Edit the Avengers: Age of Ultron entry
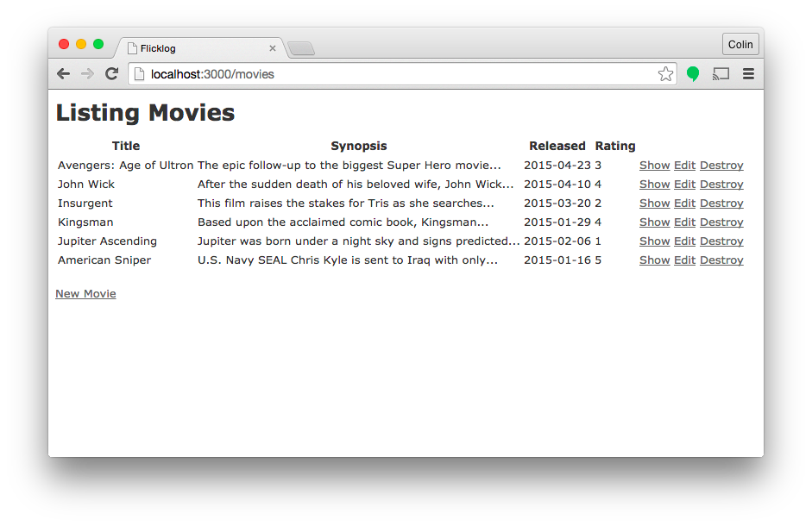Screen dimensions: 812x526 [684, 166]
